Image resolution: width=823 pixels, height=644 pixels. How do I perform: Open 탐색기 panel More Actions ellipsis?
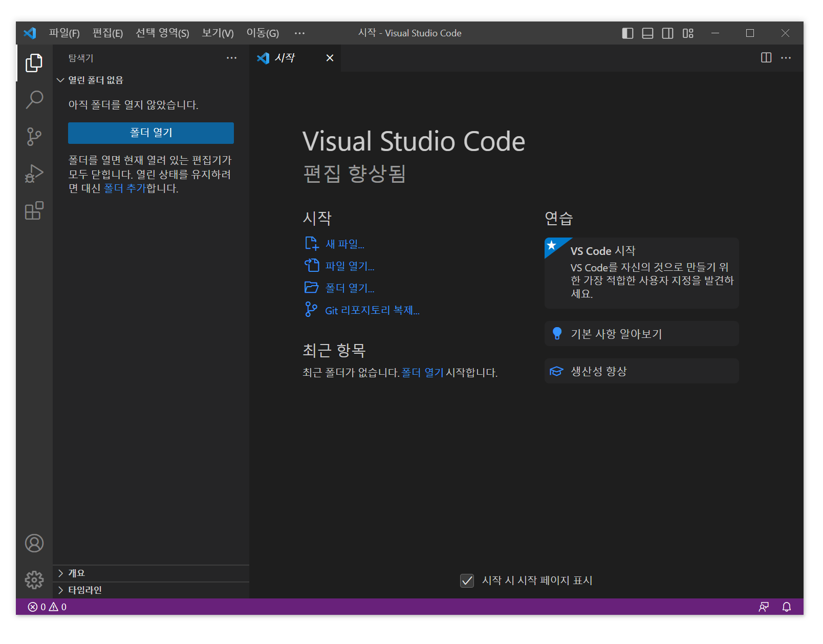click(232, 58)
